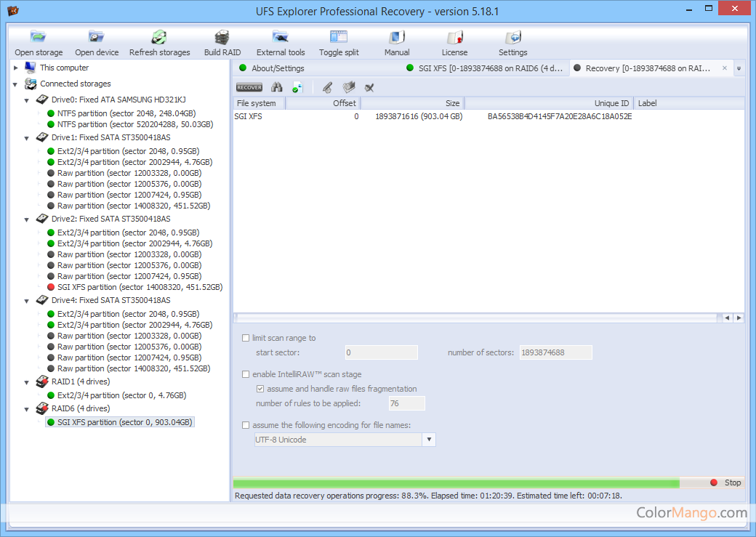Viewport: 756px width, 537px height.
Task: Stop the recovery scan
Action: [725, 483]
